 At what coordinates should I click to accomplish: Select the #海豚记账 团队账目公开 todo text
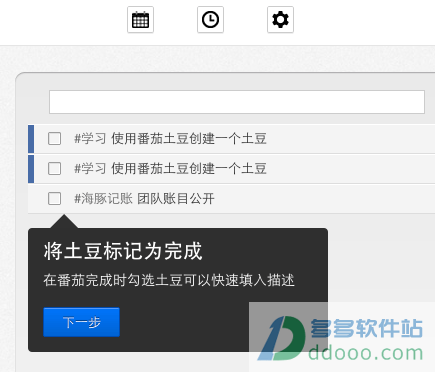[x=144, y=199]
